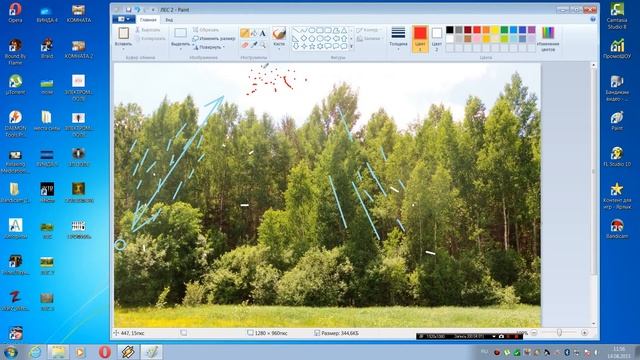Image resolution: width=640 pixels, height=360 pixels.
Task: Expand the shapes gallery more arrow
Action: pyautogui.click(x=351, y=47)
